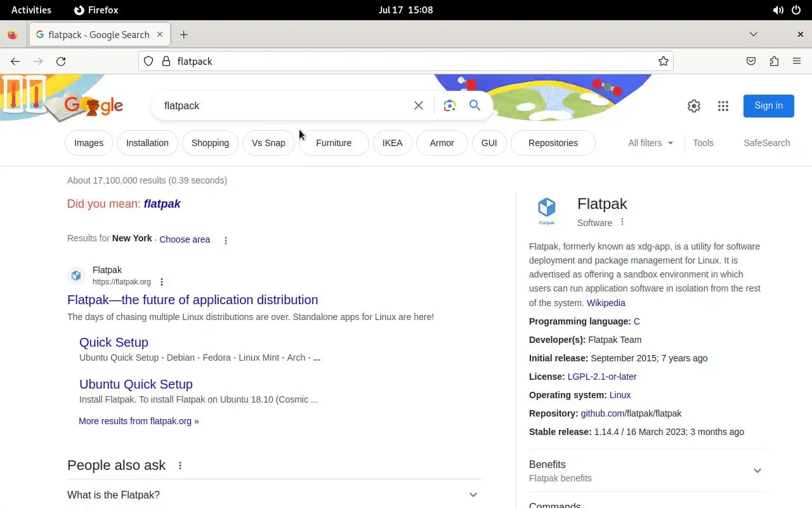Open People also ask options menu
The height and width of the screenshot is (508, 812).
[x=180, y=465]
